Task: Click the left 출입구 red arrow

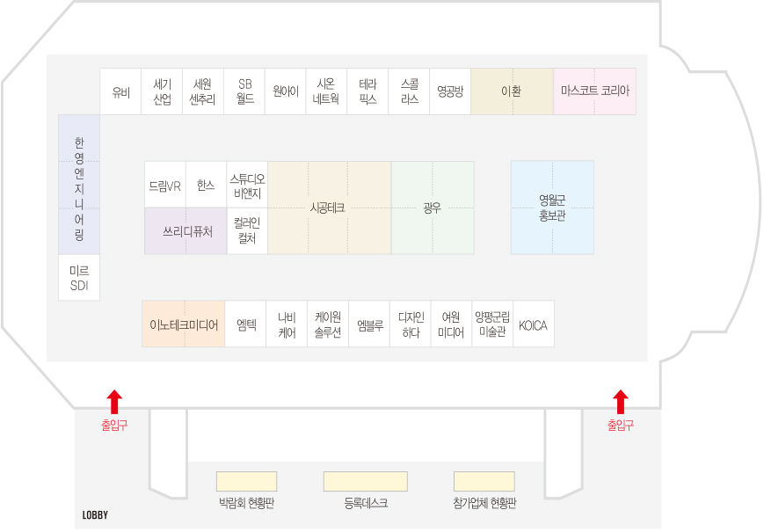Action: click(114, 401)
